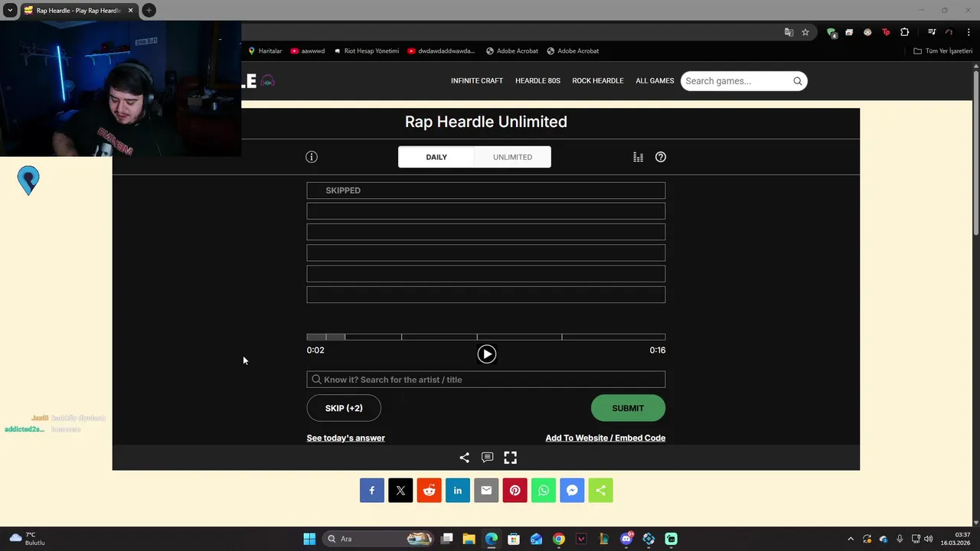Viewport: 980px width, 551px height.
Task: Open the red Tp extension
Action: click(886, 32)
